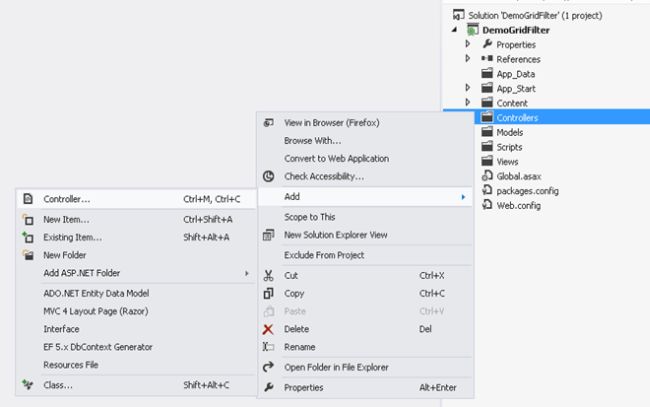Click the Copy icon in context menu
The height and width of the screenshot is (407, 650).
coord(268,293)
